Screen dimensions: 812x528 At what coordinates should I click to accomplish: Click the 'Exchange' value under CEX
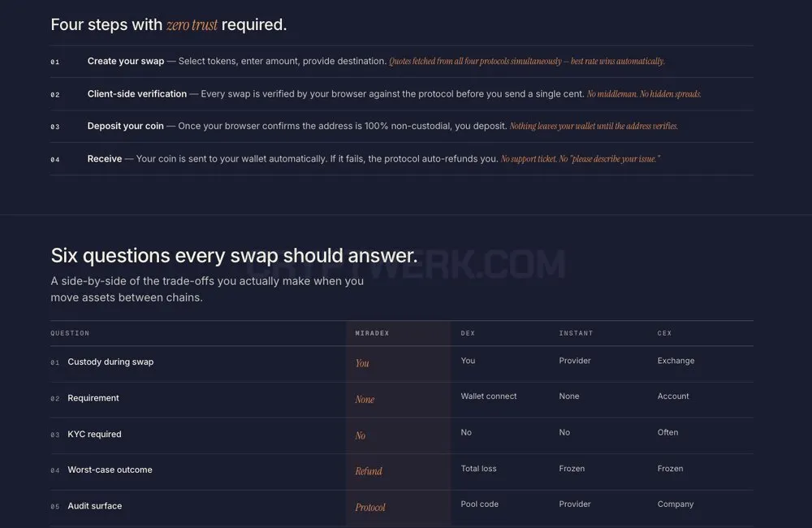(676, 361)
